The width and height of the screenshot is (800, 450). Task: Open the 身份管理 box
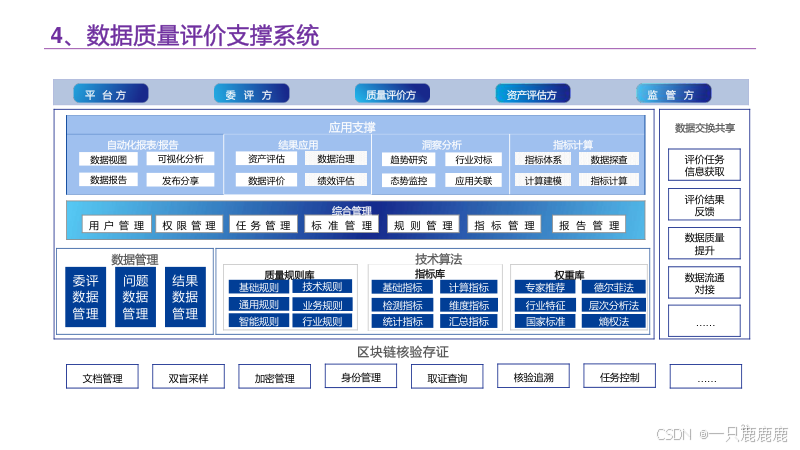[361, 376]
